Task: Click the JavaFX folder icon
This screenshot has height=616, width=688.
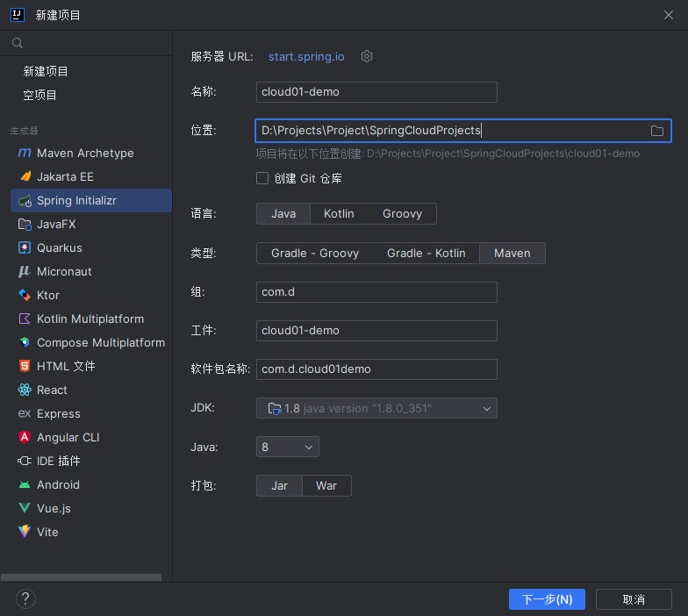Action: [x=25, y=225]
